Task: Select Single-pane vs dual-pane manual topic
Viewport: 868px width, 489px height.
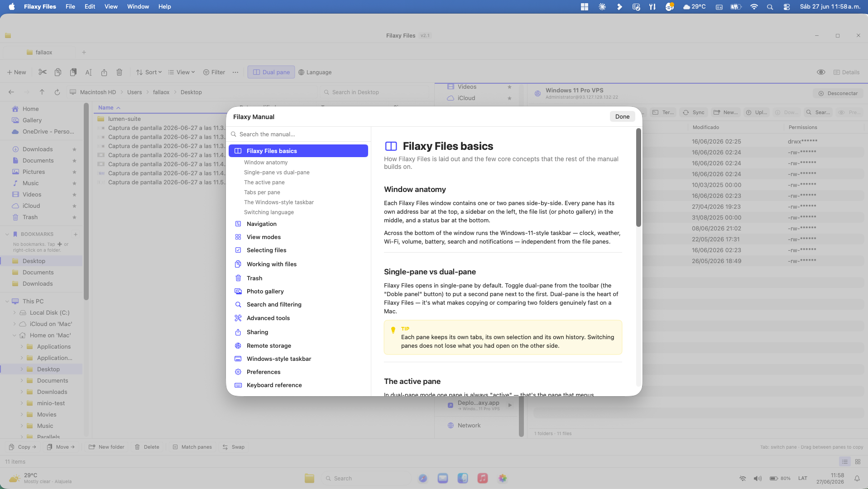Action: click(277, 172)
